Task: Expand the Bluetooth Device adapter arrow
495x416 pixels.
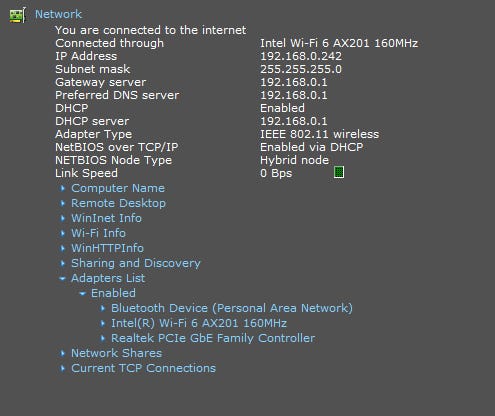Action: pyautogui.click(x=103, y=308)
